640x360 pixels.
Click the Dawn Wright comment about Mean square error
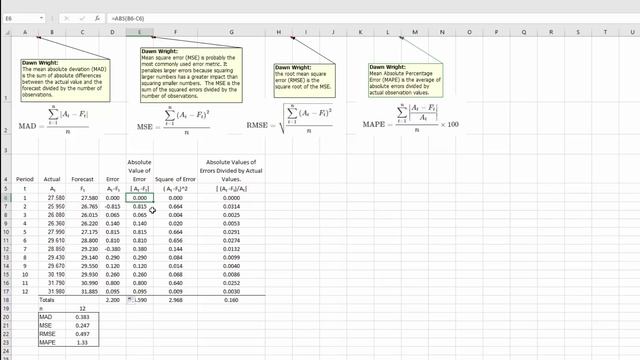click(x=191, y=75)
